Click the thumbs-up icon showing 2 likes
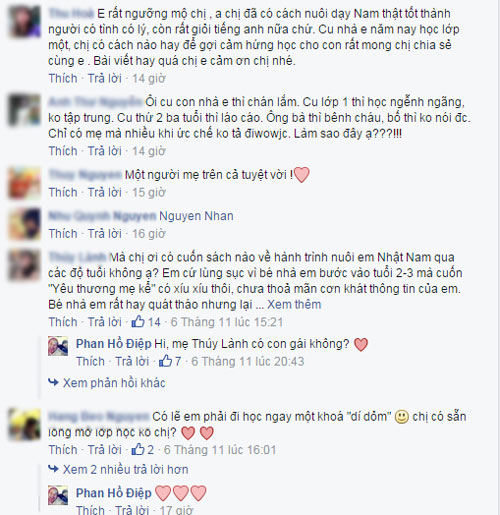Image resolution: width=500 pixels, height=515 pixels. [138, 449]
